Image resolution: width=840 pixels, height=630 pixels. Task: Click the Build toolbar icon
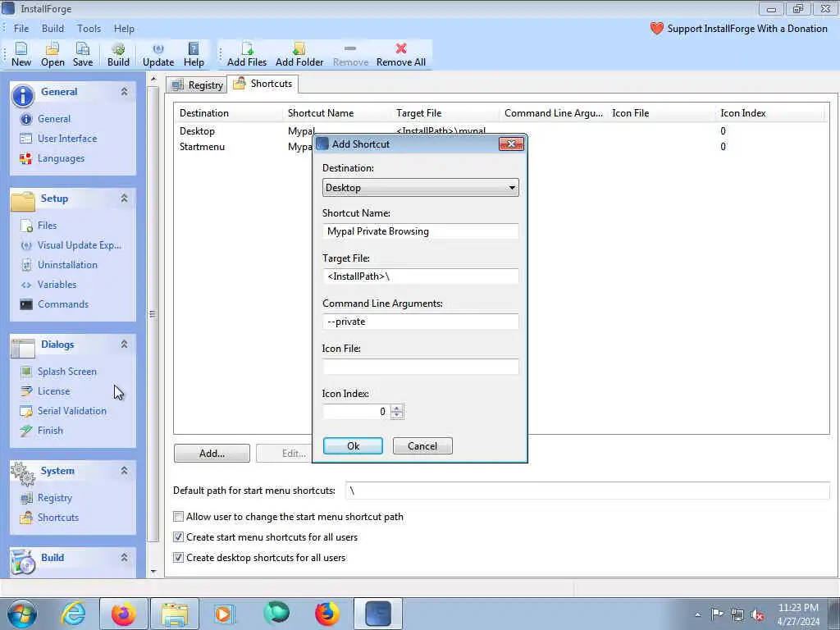pyautogui.click(x=118, y=55)
